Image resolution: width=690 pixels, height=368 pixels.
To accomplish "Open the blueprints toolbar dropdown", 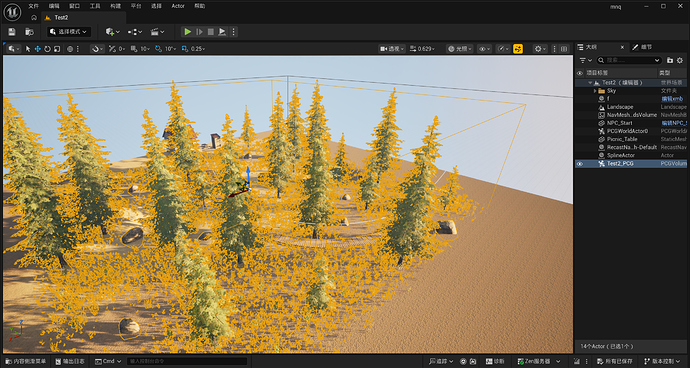I will 135,32.
